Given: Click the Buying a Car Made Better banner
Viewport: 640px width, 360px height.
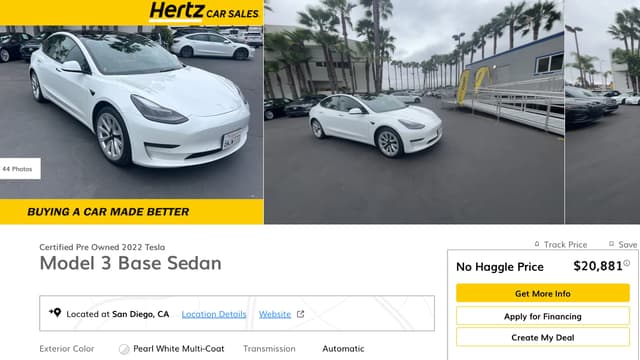Looking at the screenshot, I should point(131,211).
